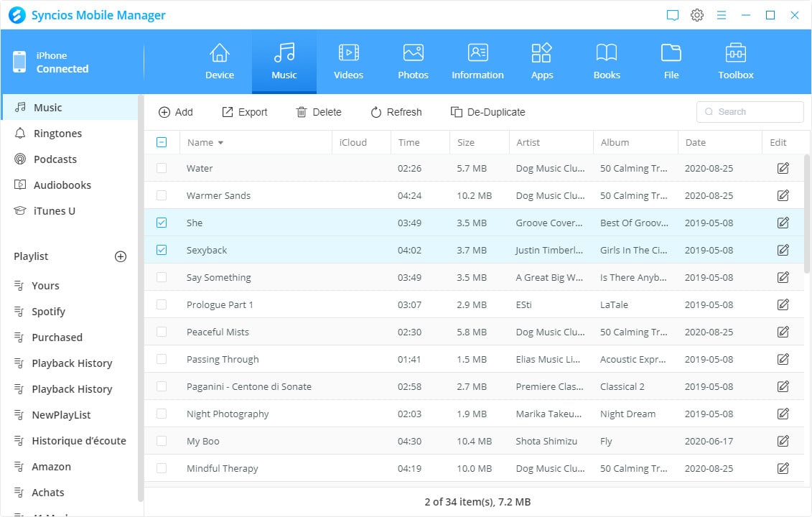Open the Achats playlist
Viewport: 812px width, 517px height.
click(x=70, y=493)
